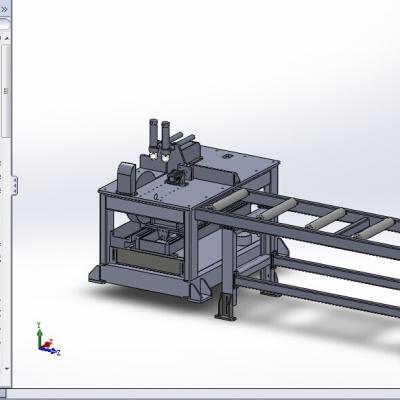
Task: Click the vertical scrollbar grip thumb
Action: tap(6, 91)
